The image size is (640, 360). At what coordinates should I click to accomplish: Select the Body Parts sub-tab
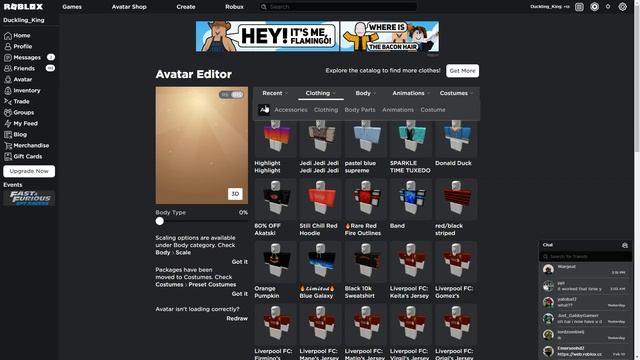pos(360,110)
